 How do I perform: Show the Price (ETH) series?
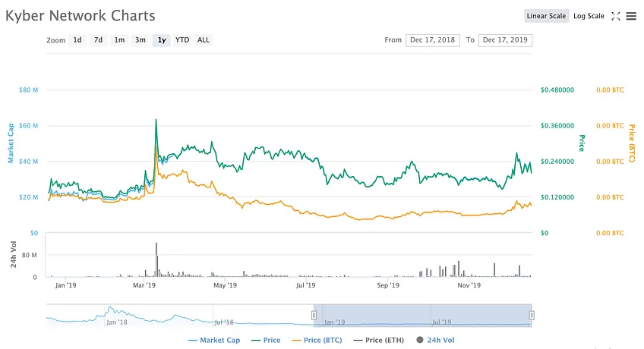(x=379, y=340)
